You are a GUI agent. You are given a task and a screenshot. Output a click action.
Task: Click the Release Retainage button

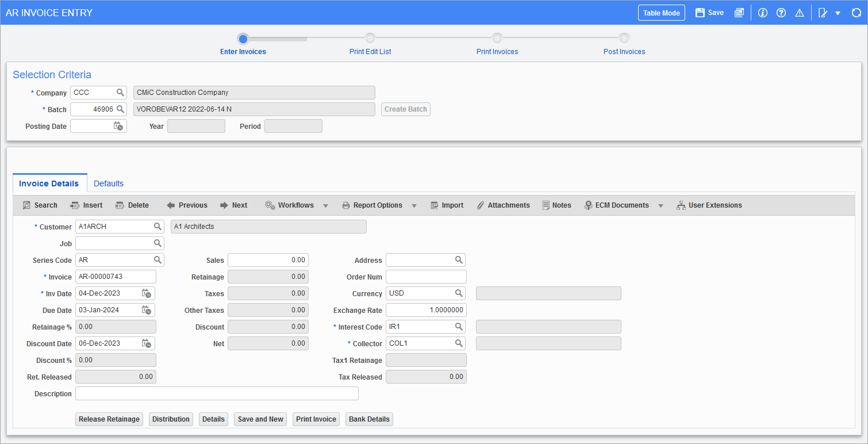click(x=109, y=419)
